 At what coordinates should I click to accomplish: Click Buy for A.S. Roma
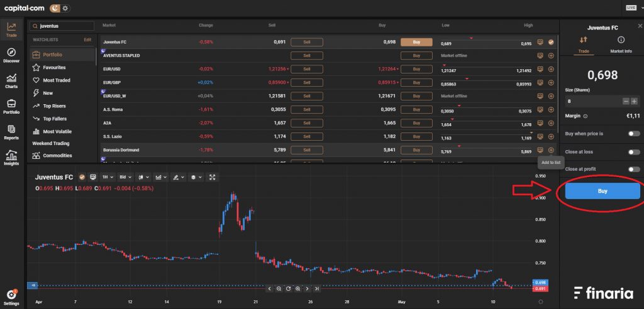tap(416, 109)
